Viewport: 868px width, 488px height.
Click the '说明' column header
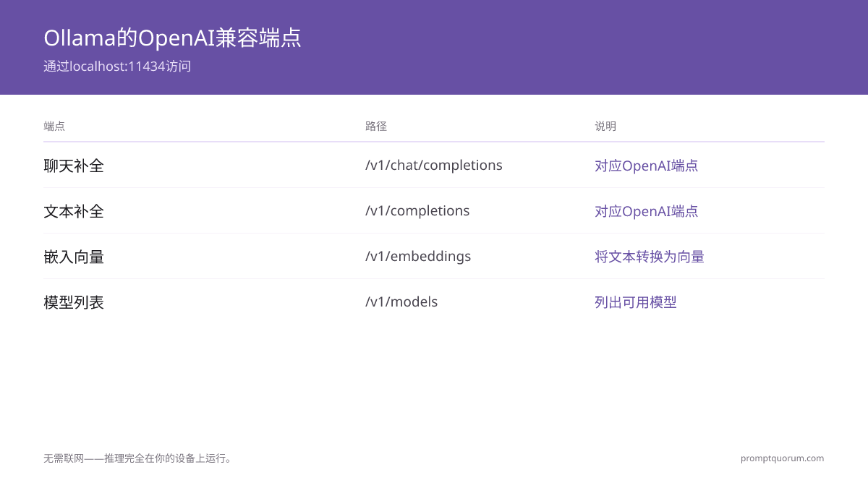tap(605, 127)
